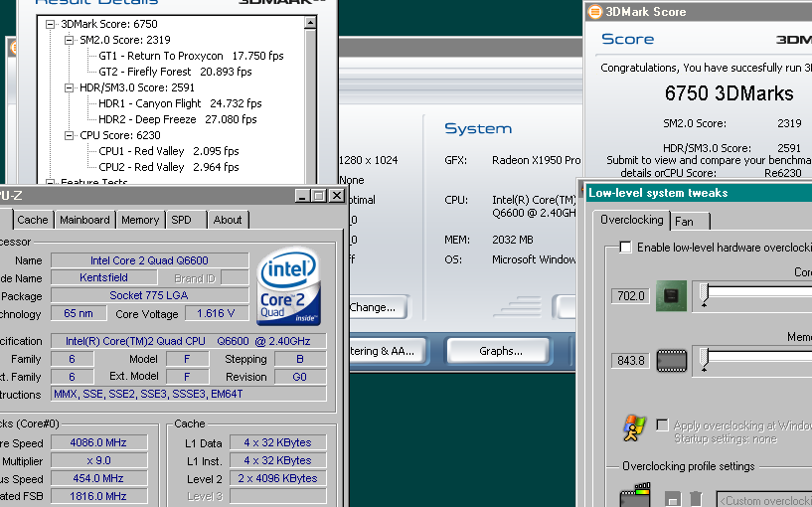
Task: Select HDR1 - Canyon Flight row
Action: point(180,103)
